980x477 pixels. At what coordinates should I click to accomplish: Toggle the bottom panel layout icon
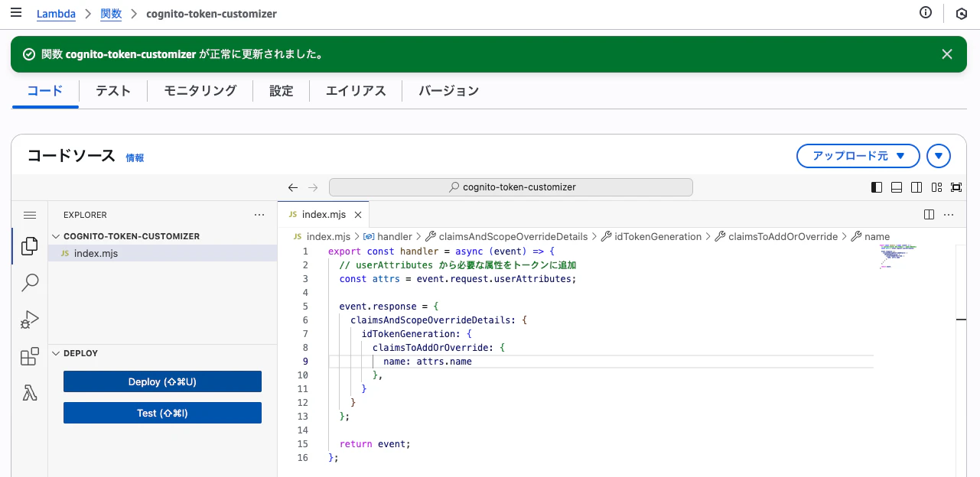coord(896,187)
